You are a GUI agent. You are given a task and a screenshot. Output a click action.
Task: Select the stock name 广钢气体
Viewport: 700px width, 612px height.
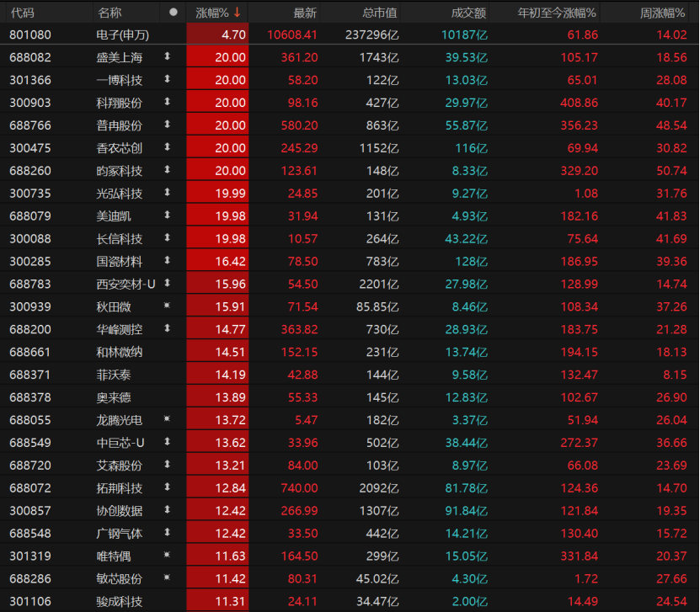point(120,534)
